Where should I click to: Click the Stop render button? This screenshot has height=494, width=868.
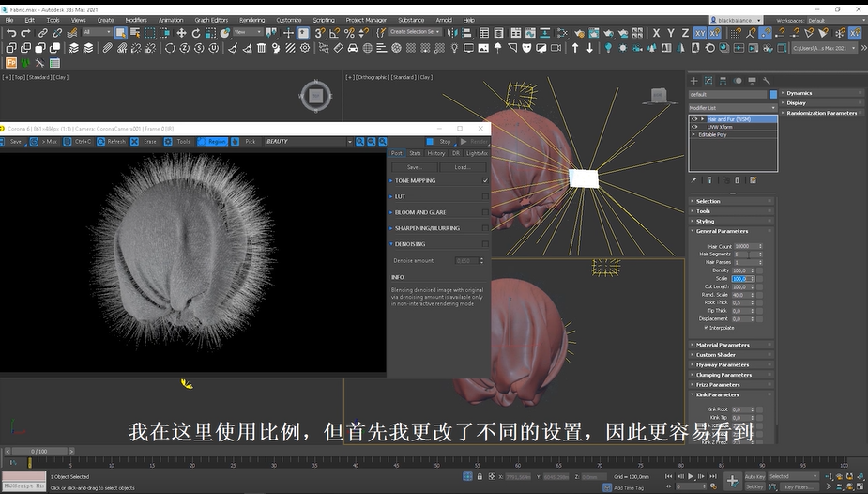tap(439, 142)
